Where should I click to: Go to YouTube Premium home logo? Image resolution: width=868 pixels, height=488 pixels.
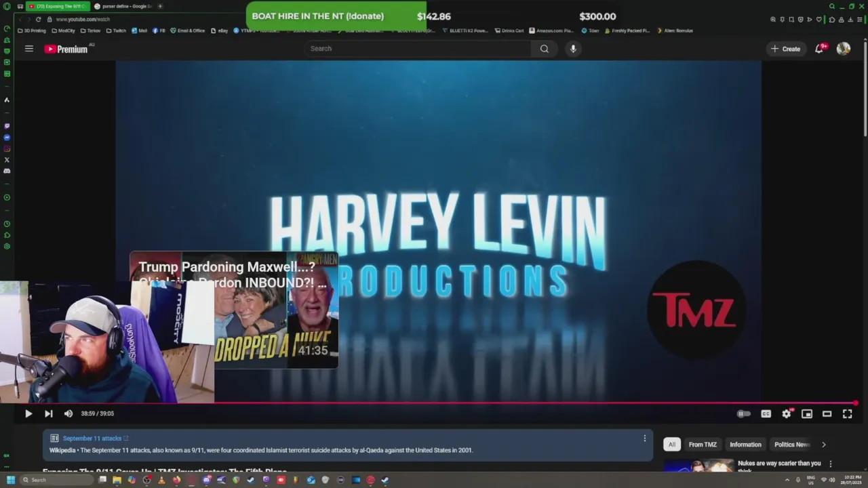[x=66, y=49]
